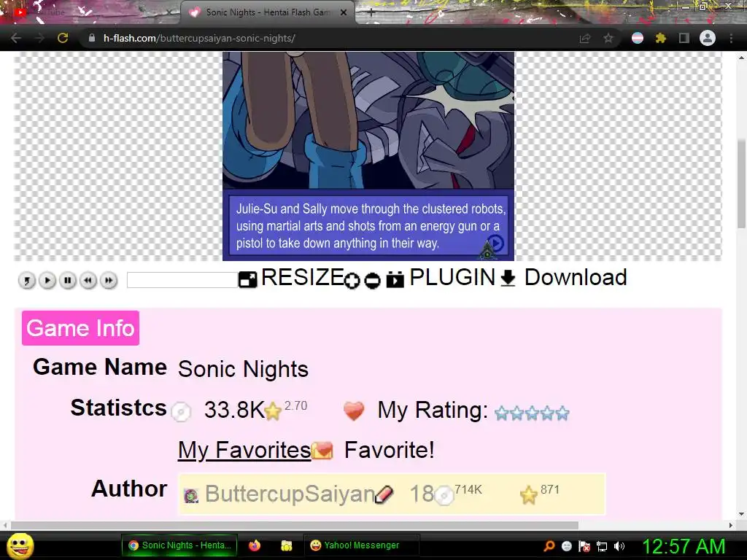Screen dimensions: 747x560
Task: Click the flash player pause button
Action: (x=68, y=281)
